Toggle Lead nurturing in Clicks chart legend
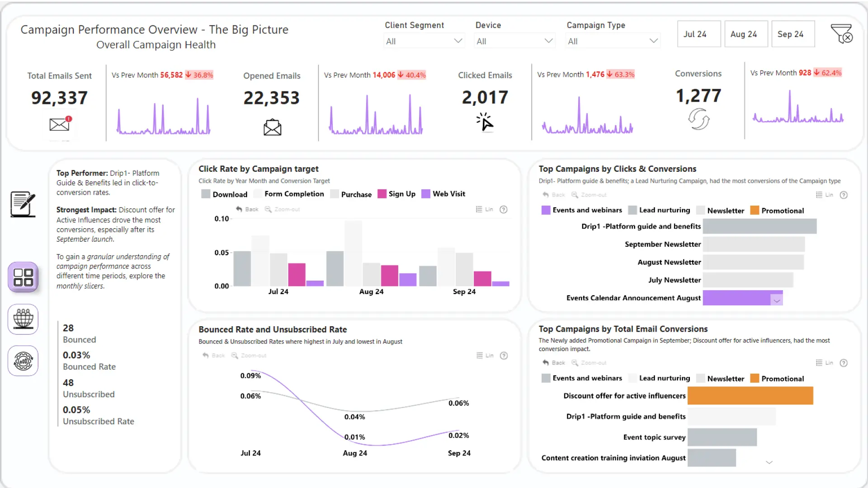Image resolution: width=868 pixels, height=488 pixels. (x=659, y=210)
